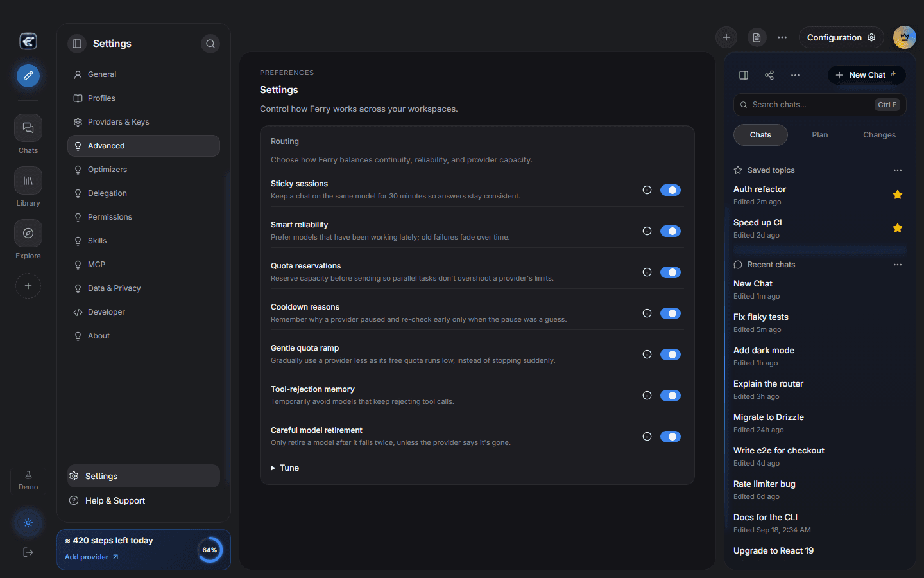
Task: Open Recent chats options menu
Action: (898, 265)
